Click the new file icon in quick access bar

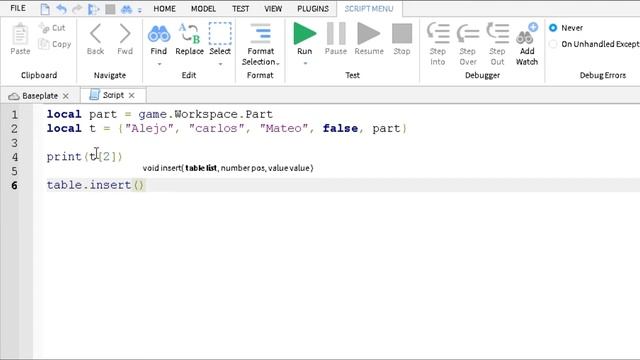pyautogui.click(x=45, y=9)
